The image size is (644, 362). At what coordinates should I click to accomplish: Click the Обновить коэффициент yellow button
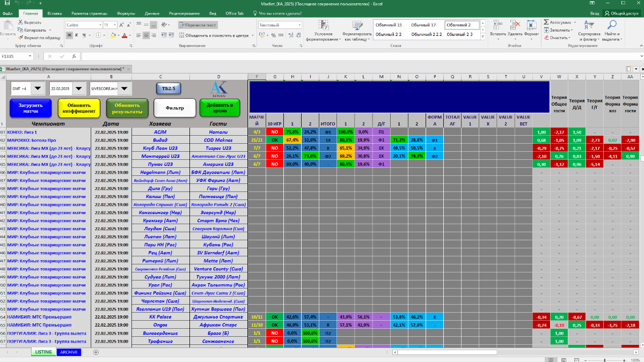click(79, 108)
